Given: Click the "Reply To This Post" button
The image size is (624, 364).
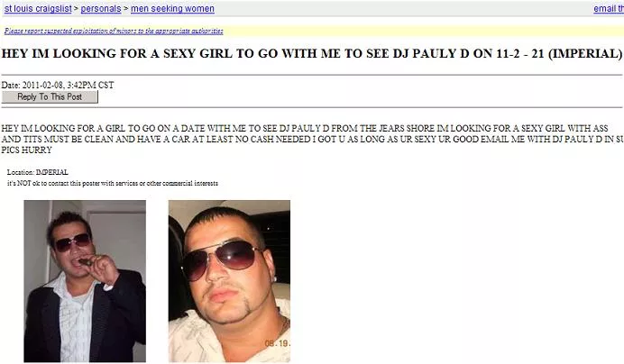Looking at the screenshot, I should click(50, 96).
